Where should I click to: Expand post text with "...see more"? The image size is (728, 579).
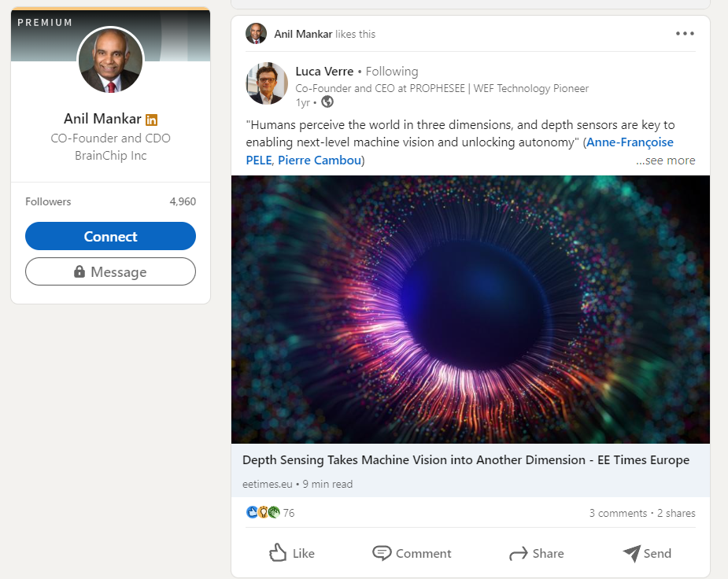click(665, 160)
